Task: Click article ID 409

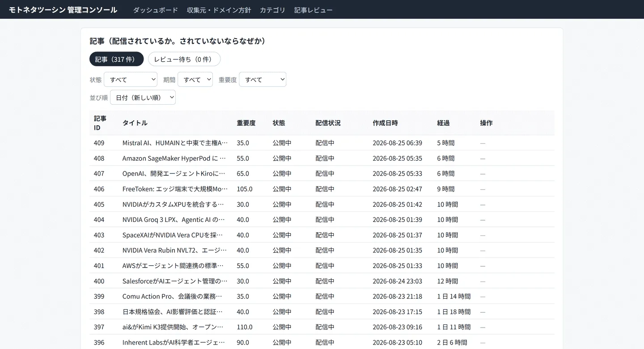Action: [x=99, y=143]
